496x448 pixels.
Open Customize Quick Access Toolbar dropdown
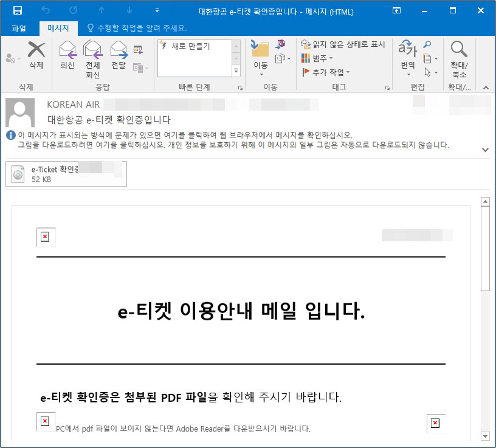pyautogui.click(x=157, y=10)
